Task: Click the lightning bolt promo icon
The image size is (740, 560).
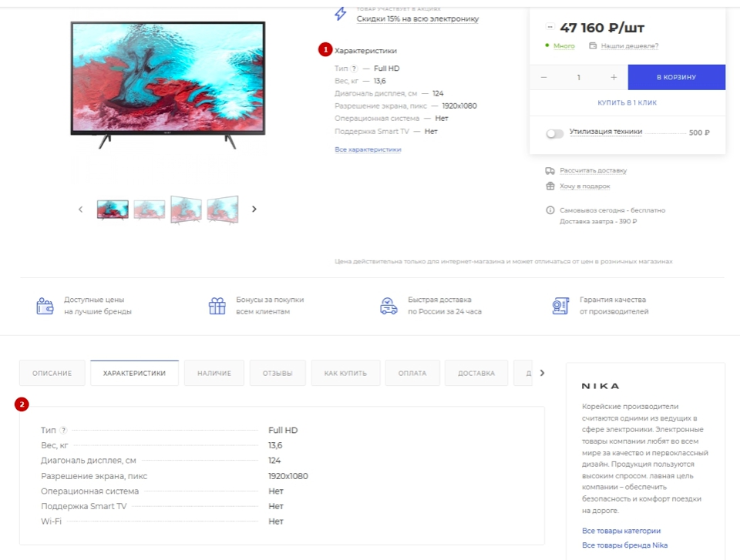Action: tap(340, 13)
